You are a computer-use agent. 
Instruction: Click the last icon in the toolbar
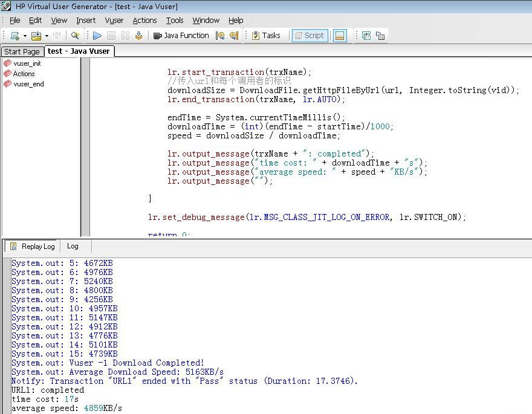(x=380, y=36)
